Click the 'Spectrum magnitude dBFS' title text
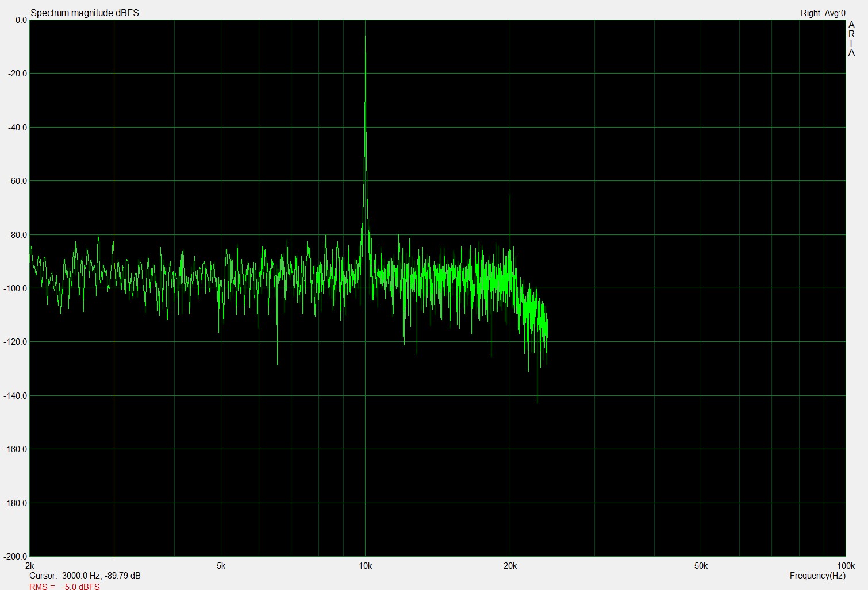Viewport: 868px width, 590px height. (x=85, y=13)
